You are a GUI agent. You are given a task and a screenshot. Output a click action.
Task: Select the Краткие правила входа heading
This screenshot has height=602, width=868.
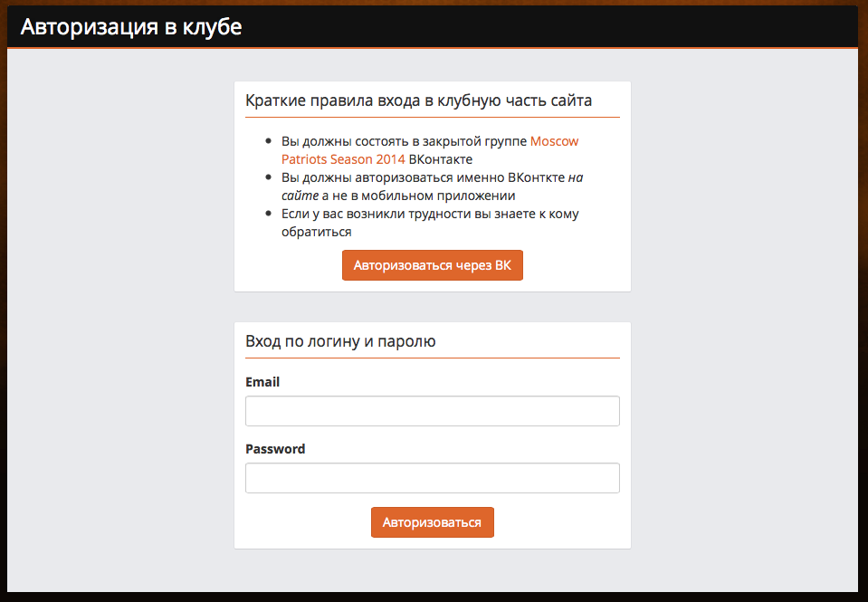[418, 100]
